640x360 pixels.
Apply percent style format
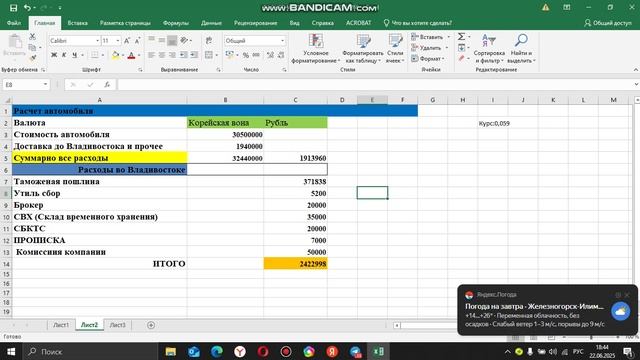coord(246,55)
